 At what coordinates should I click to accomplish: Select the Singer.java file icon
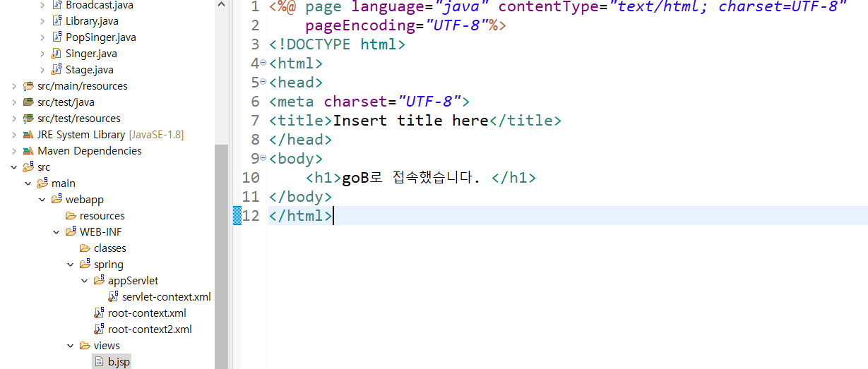coord(57,53)
